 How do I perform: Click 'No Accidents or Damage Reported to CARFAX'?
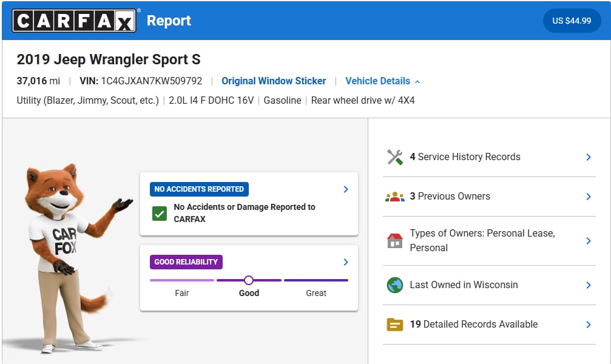[245, 213]
